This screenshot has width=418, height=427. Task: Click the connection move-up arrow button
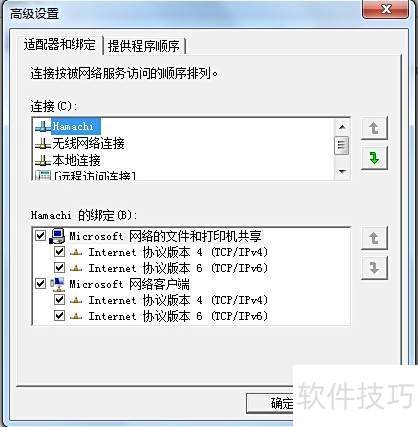pyautogui.click(x=374, y=128)
